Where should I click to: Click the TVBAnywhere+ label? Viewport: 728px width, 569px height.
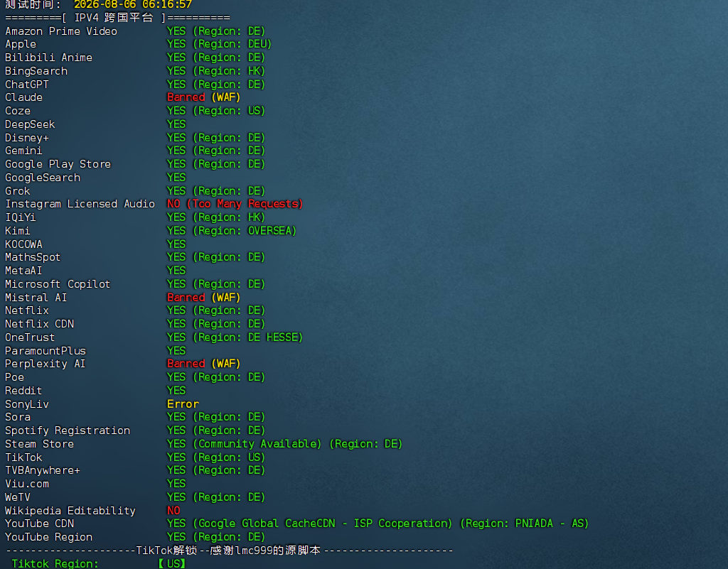click(x=43, y=471)
